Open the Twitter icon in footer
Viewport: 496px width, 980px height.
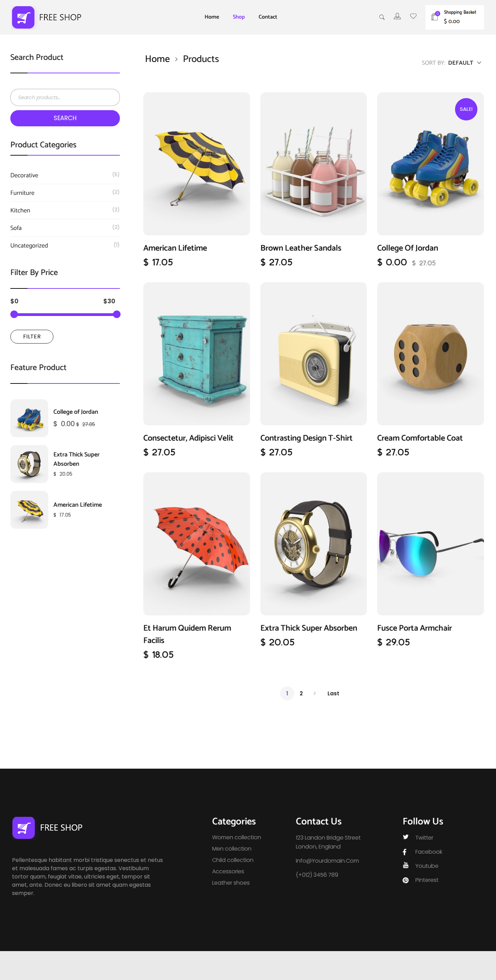(405, 837)
